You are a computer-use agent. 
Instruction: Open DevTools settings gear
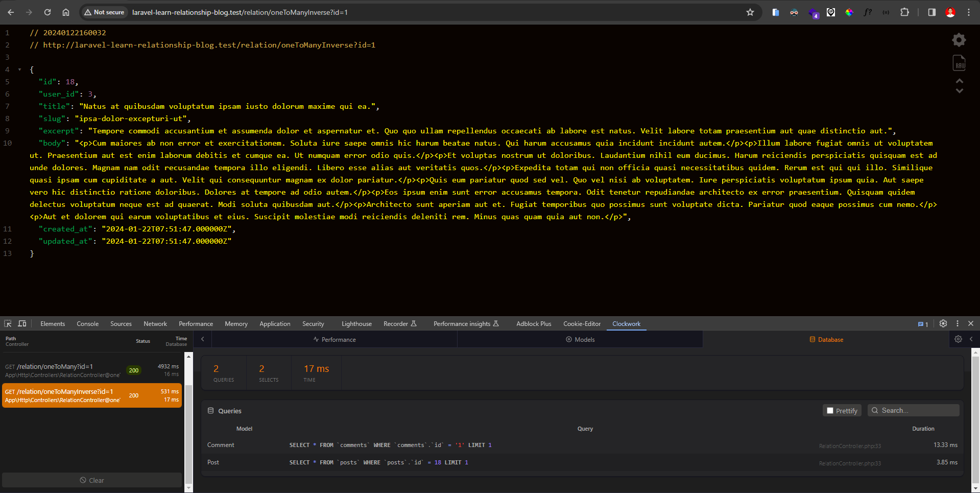(x=943, y=323)
